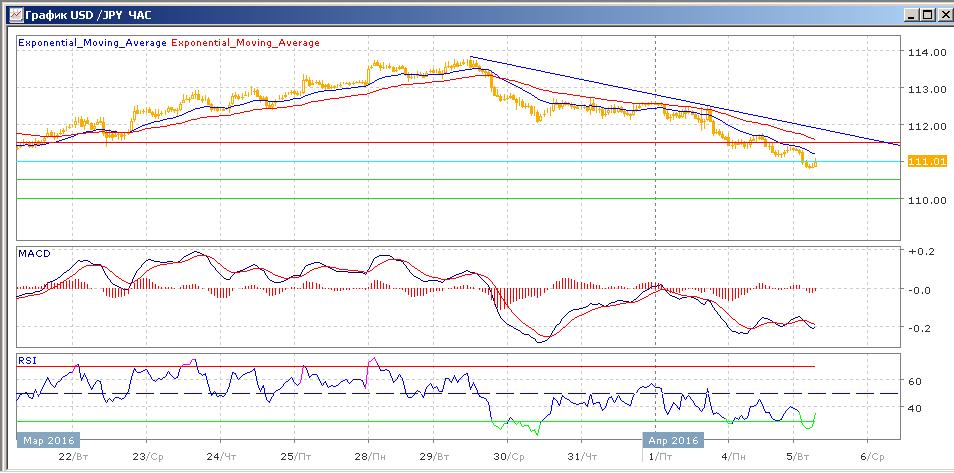This screenshot has width=954, height=473.
Task: Click the MACD indicator panel label
Action: coord(32,253)
